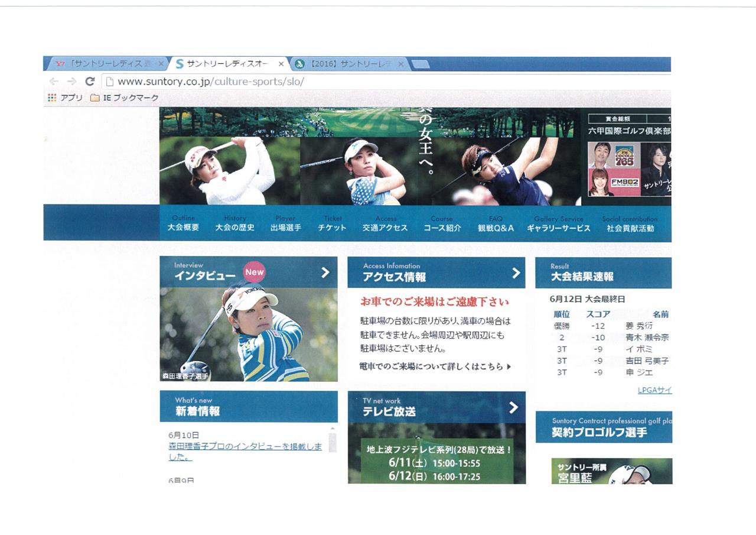Open 電車でのご来場について詳しくはこちら link
Screen dimensions: 756x535
click(435, 367)
